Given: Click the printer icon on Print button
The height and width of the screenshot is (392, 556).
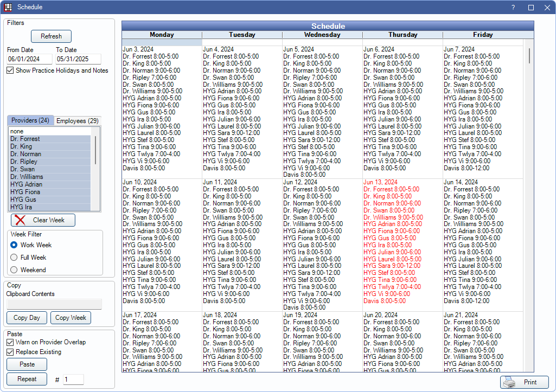Looking at the screenshot, I should tap(508, 382).
